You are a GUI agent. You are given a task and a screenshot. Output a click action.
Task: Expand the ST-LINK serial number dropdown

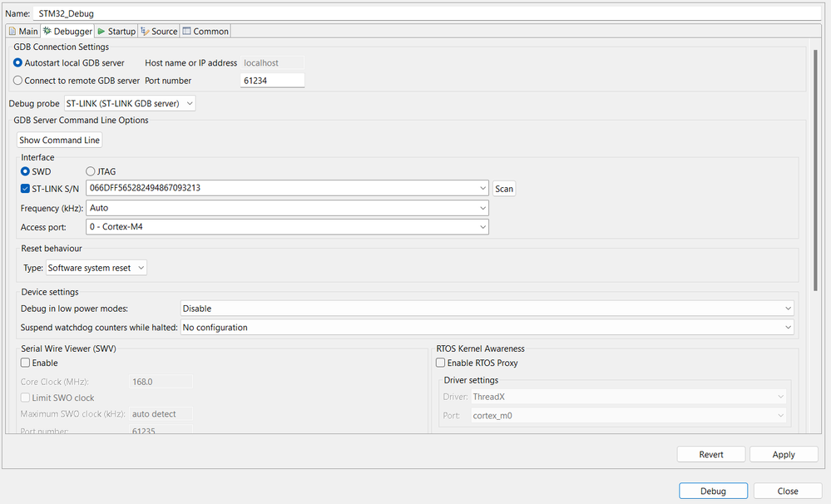[287, 188]
